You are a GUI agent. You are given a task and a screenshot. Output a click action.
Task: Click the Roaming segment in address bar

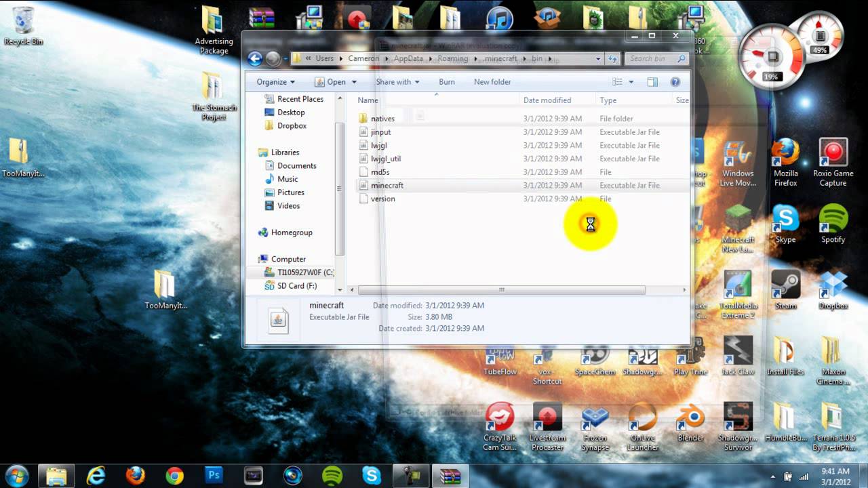pyautogui.click(x=452, y=59)
